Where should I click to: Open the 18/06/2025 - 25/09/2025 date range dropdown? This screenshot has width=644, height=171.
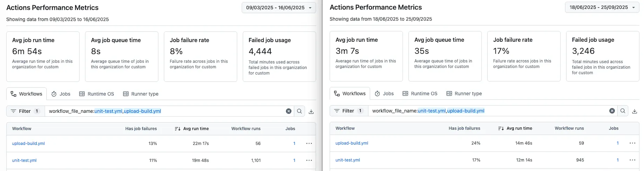[x=602, y=7]
